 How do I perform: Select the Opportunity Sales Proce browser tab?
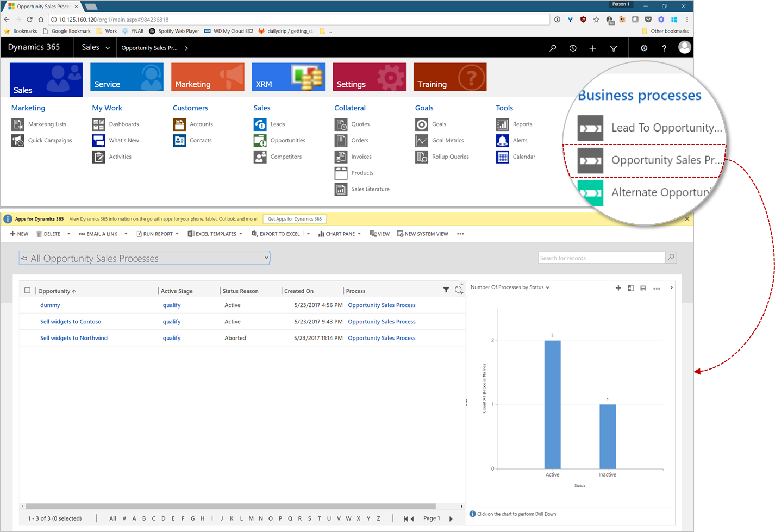[41, 6]
